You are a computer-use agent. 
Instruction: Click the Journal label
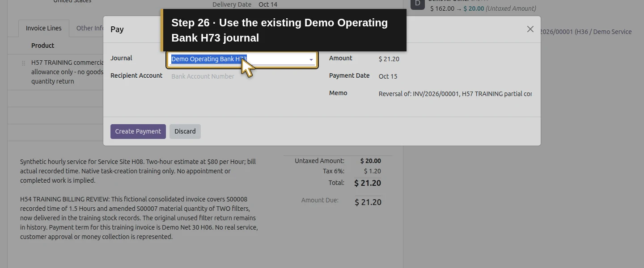[121, 58]
